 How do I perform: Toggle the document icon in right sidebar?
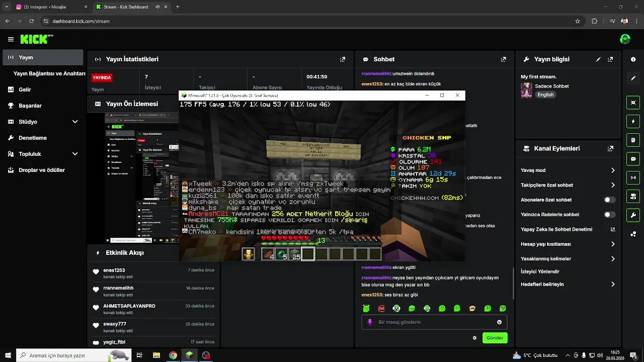(x=633, y=140)
